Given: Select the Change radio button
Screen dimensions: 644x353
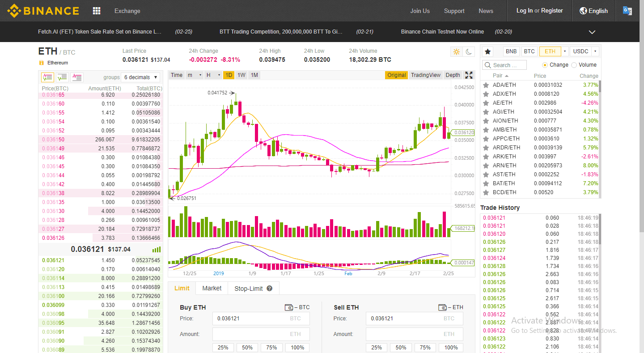Looking at the screenshot, I should pos(545,65).
